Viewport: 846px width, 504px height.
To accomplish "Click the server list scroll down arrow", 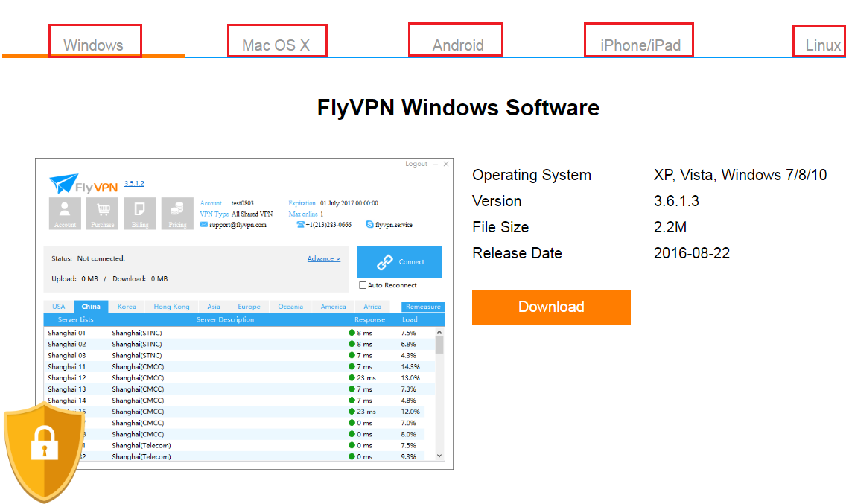I will pos(439,456).
